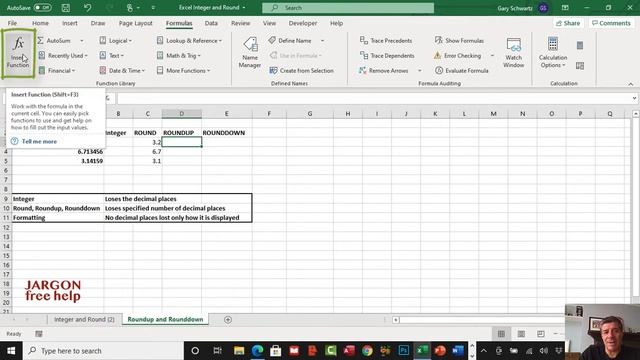Click the macro recording status bar icon
The height and width of the screenshot is (360, 640).
click(x=39, y=334)
